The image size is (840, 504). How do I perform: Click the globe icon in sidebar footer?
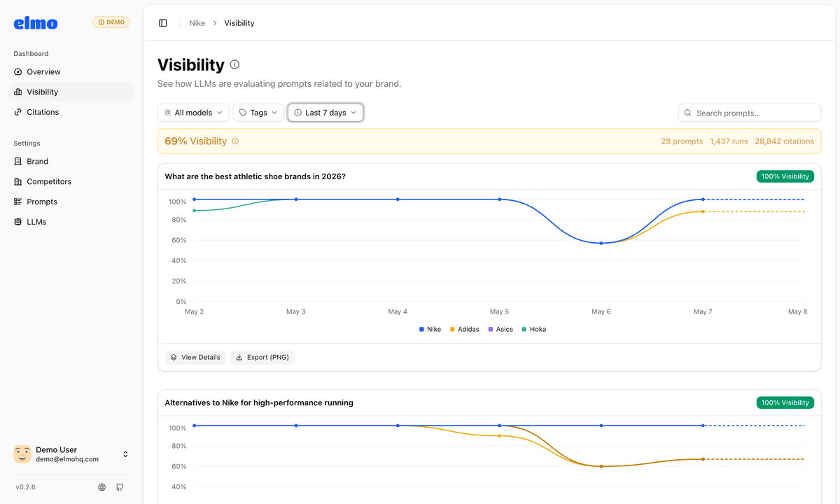(x=102, y=487)
